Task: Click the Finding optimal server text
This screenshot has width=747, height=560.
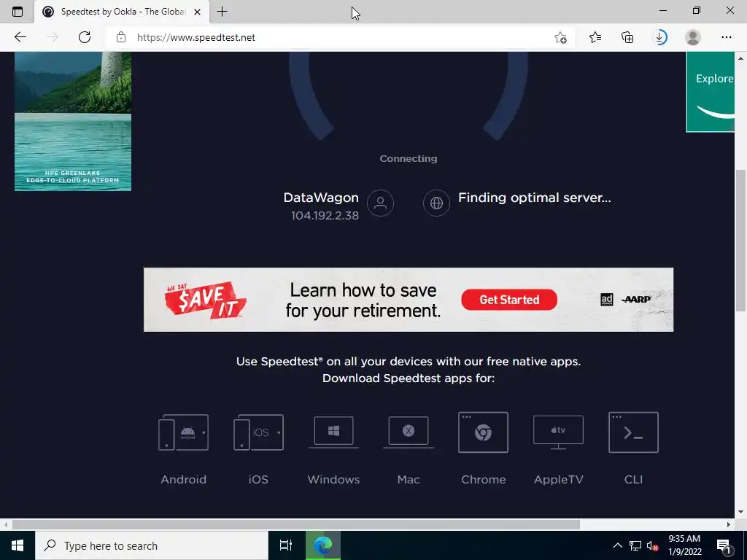Action: (535, 198)
